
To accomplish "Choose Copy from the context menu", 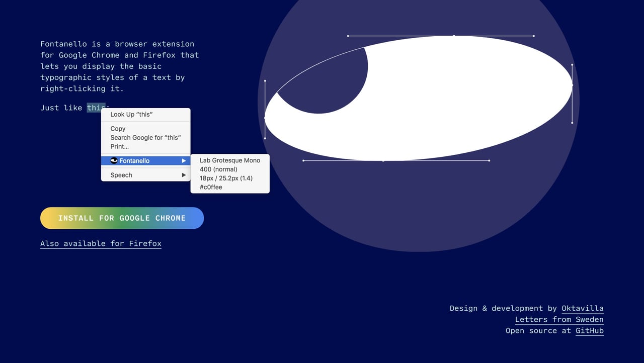I will [117, 129].
